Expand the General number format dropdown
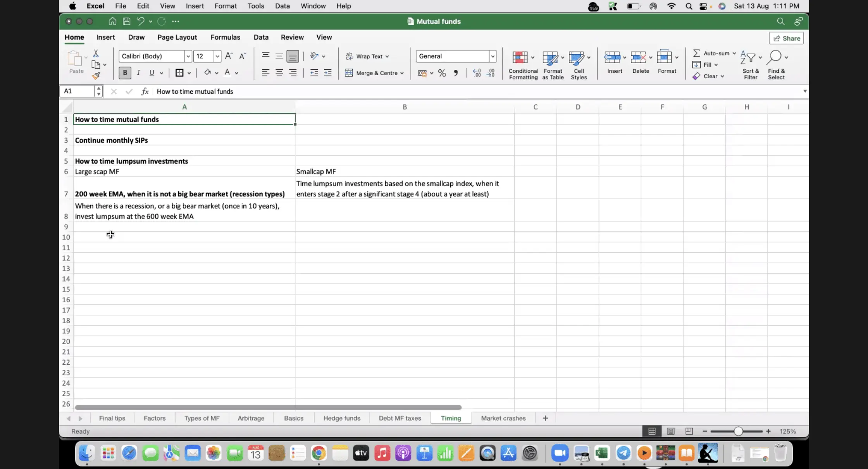The height and width of the screenshot is (469, 868). point(493,56)
